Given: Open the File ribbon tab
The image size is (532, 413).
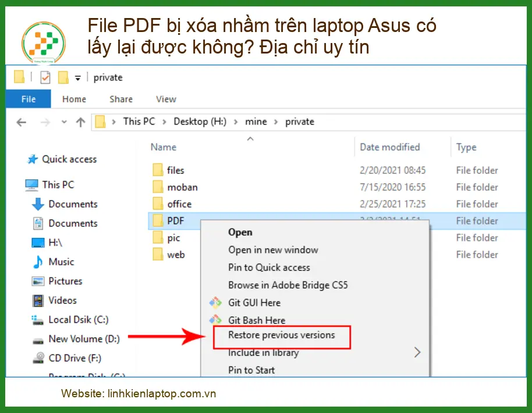Looking at the screenshot, I should (29, 99).
